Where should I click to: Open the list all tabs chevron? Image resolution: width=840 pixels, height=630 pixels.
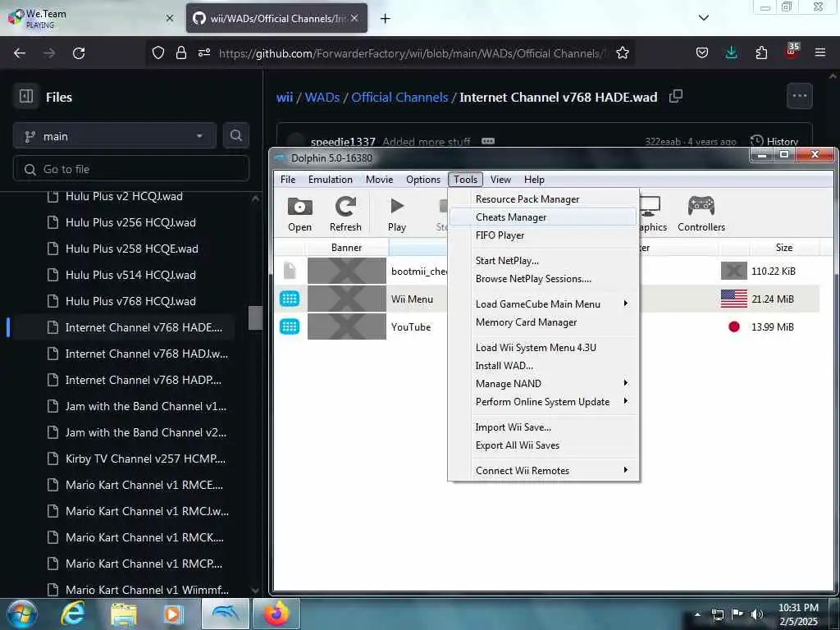pyautogui.click(x=703, y=18)
